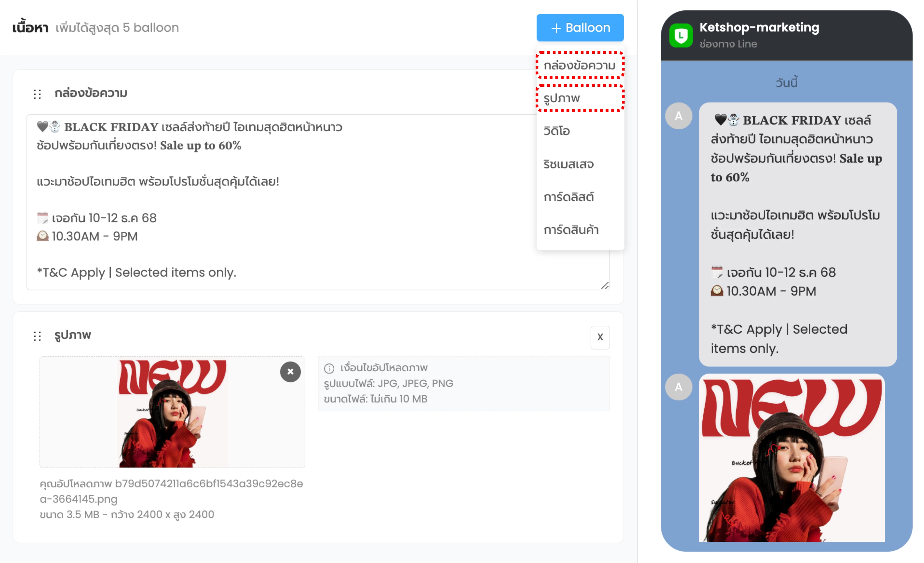Choose การ์ดลิสต์ from the dropdown list
Image resolution: width=924 pixels, height=563 pixels.
569,196
